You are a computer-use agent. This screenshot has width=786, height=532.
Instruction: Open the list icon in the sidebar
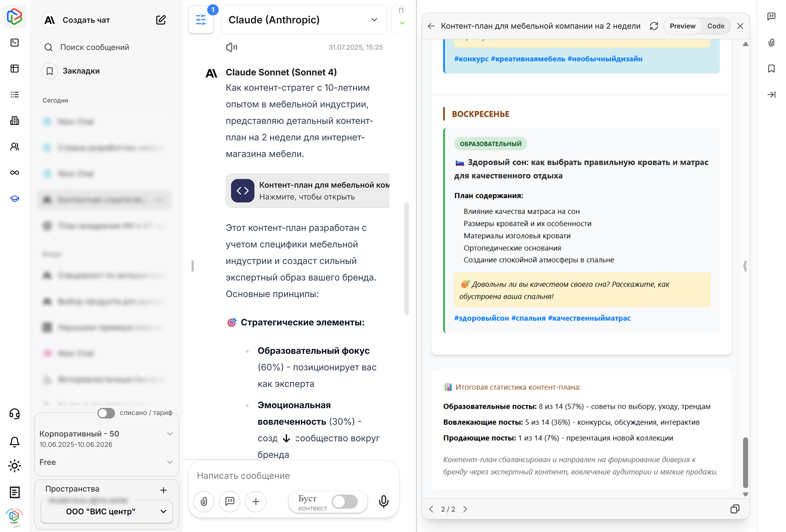(15, 95)
